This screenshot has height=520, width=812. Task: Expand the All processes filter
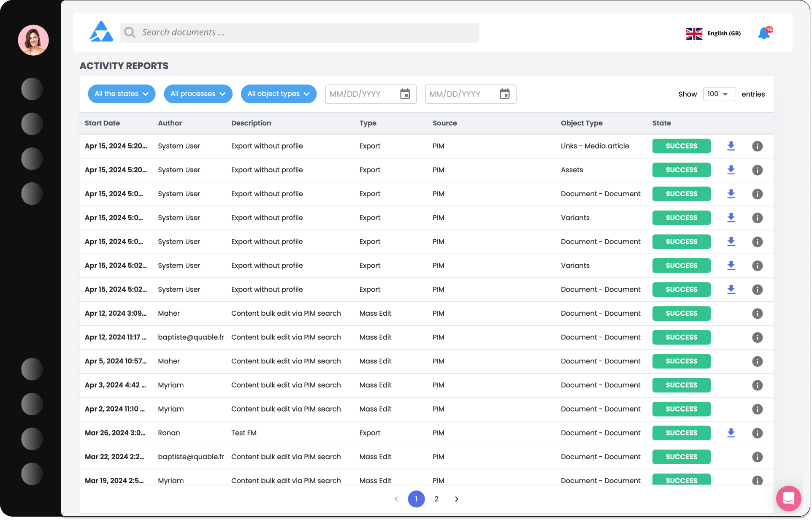tap(198, 94)
